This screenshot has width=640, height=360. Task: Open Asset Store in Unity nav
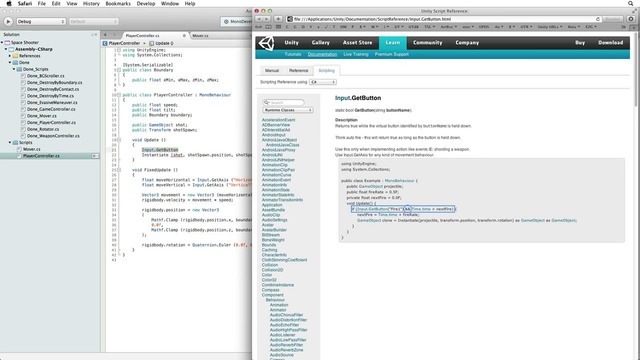tap(357, 42)
